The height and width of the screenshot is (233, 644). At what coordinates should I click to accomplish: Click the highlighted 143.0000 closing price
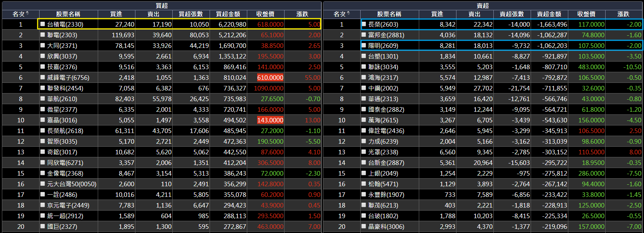click(270, 120)
